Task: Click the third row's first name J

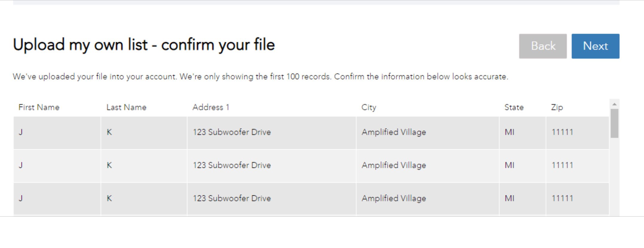Action: pyautogui.click(x=21, y=198)
